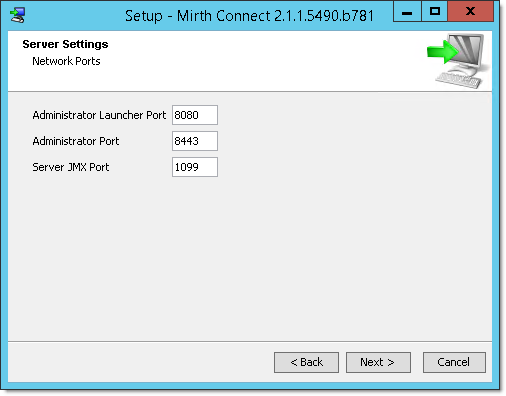Open the installer icon in title bar
The image size is (506, 396).
tap(17, 15)
